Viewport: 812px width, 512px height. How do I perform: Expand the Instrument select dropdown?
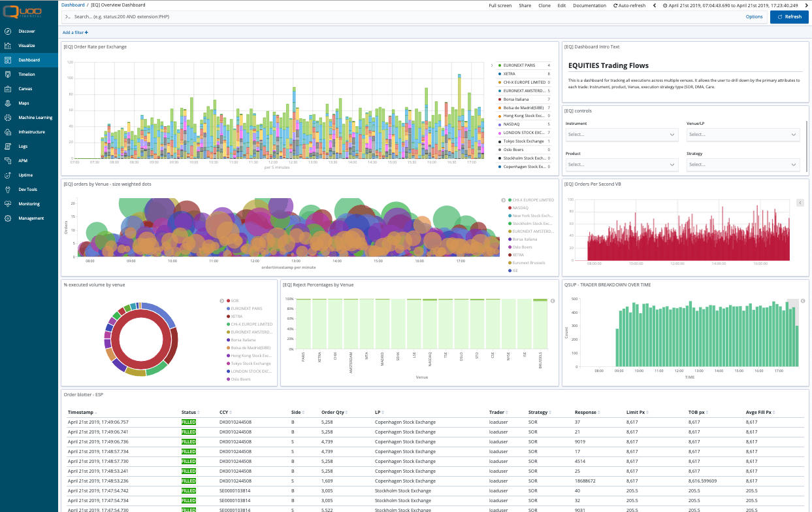(x=622, y=134)
